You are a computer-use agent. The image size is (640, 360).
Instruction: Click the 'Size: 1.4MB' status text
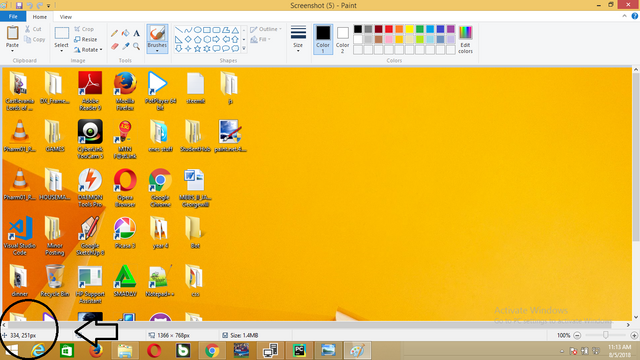point(244,335)
